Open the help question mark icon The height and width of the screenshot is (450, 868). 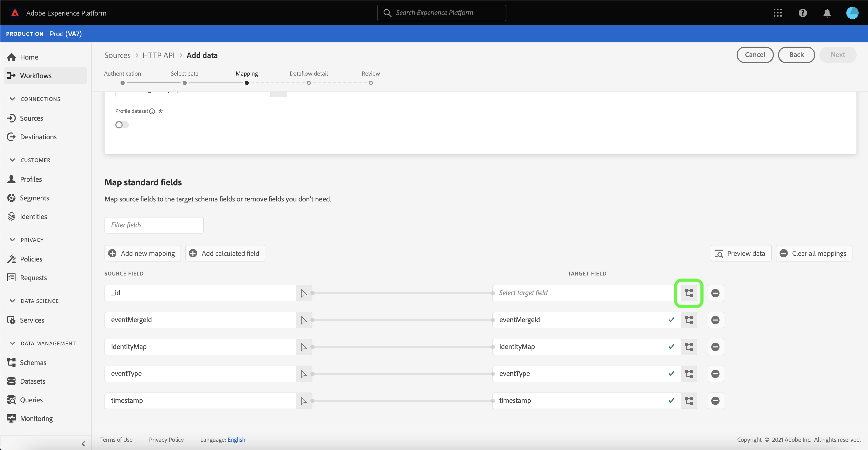pyautogui.click(x=803, y=13)
